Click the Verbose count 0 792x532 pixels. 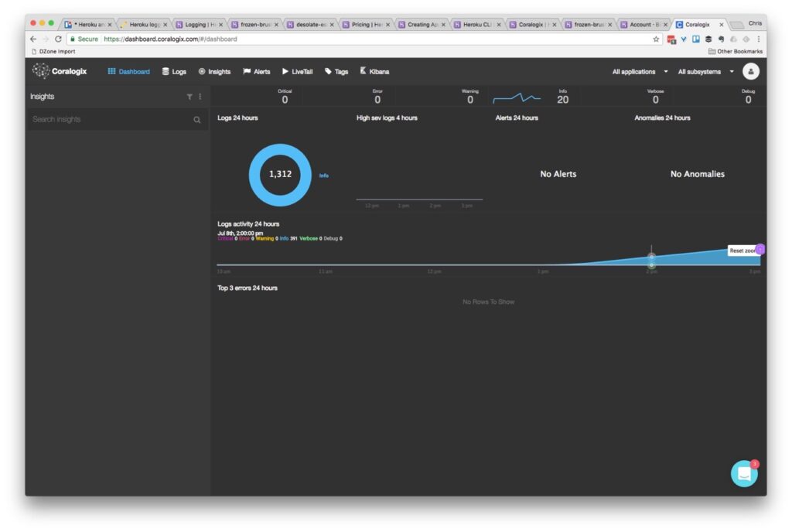656,100
